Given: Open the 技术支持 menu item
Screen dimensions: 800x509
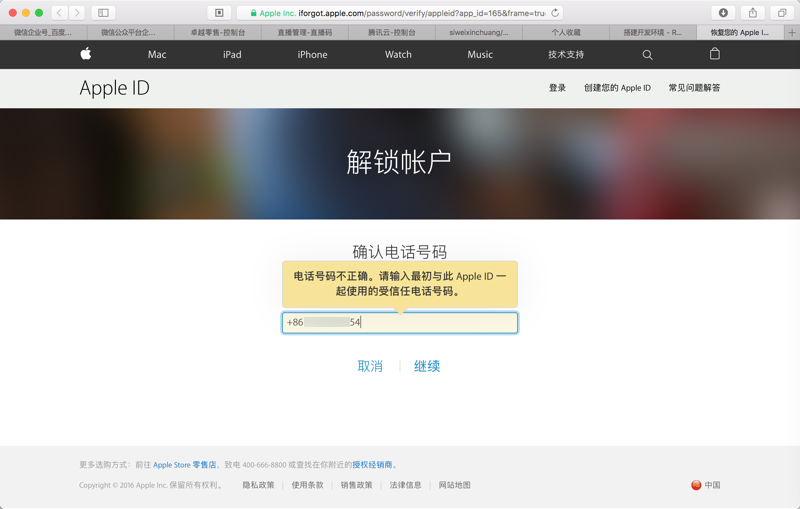Looking at the screenshot, I should click(x=566, y=55).
